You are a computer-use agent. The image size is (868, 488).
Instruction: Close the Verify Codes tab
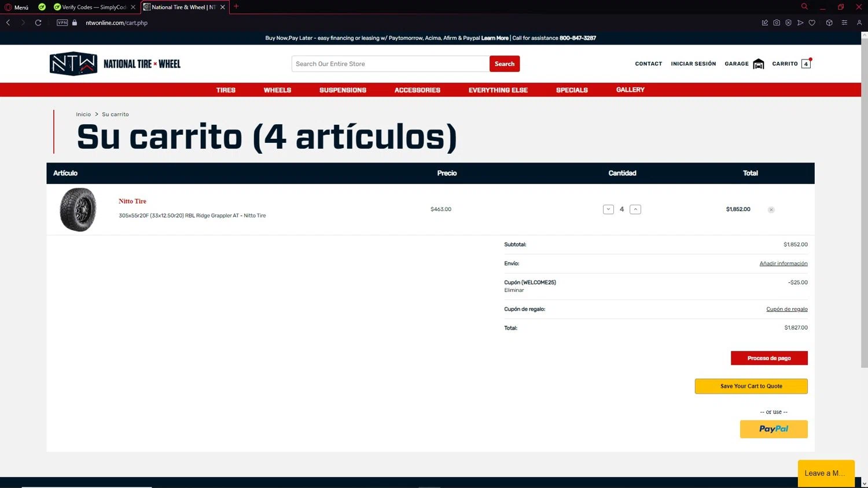(x=133, y=7)
